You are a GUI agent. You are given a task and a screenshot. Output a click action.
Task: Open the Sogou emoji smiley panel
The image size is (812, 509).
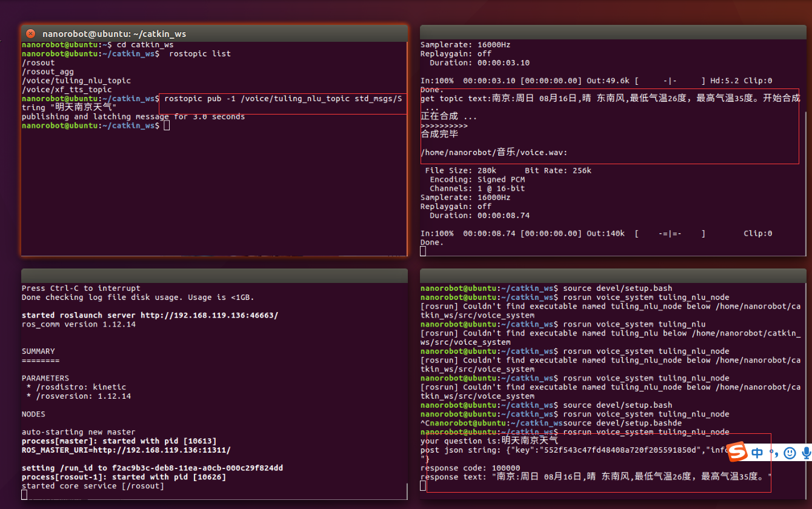(789, 453)
